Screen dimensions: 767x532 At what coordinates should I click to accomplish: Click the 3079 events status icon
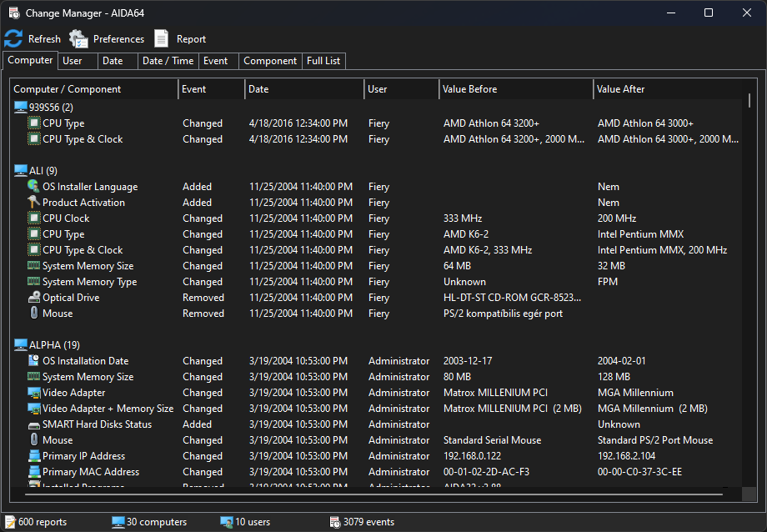335,522
